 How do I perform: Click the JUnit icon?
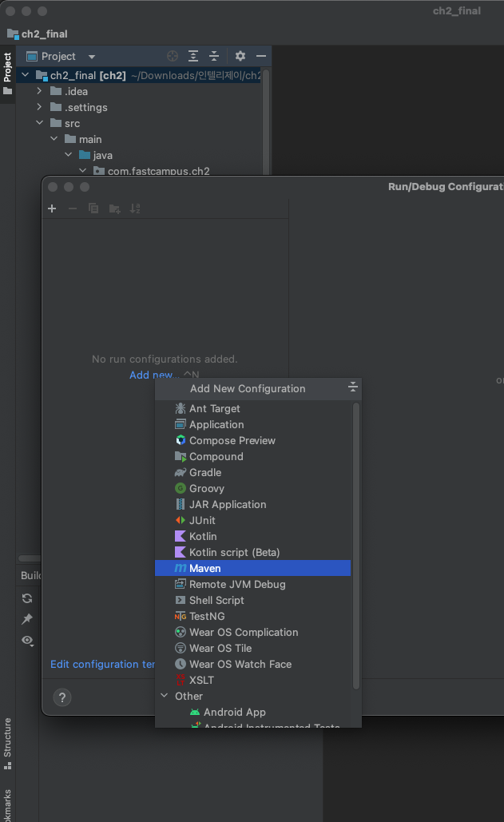[181, 521]
